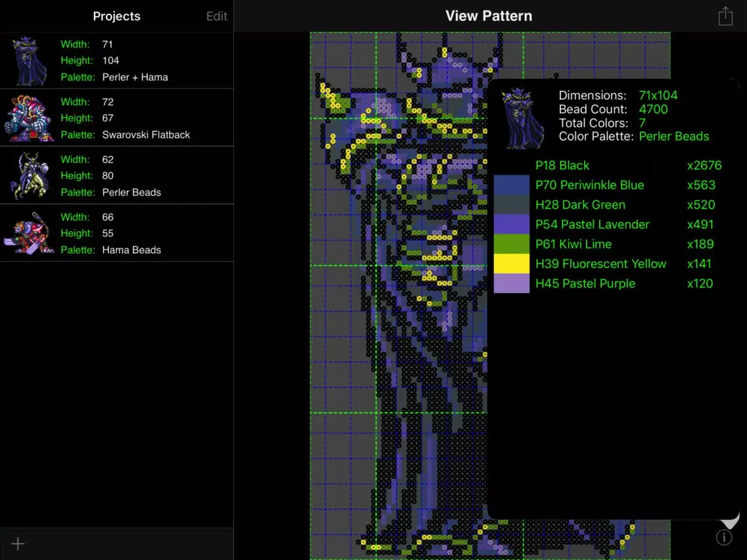Click the P54 Pastel Lavender label
This screenshot has height=560, width=747.
[x=592, y=224]
